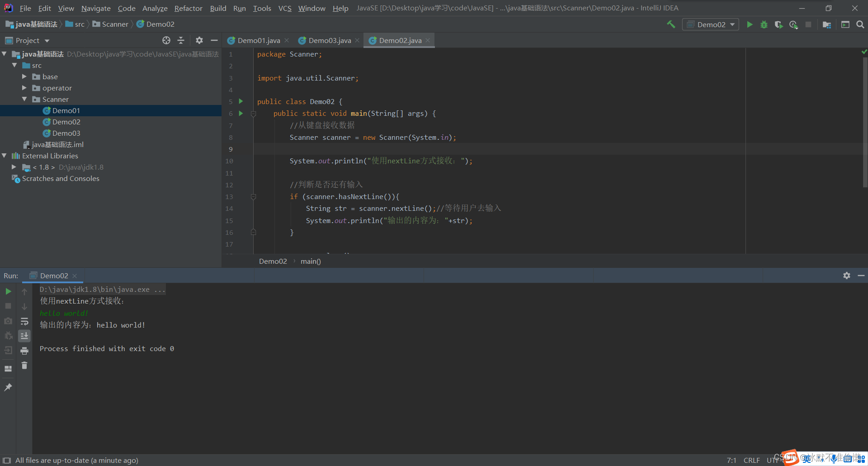
Task: Click the locate current file target icon
Action: click(166, 40)
